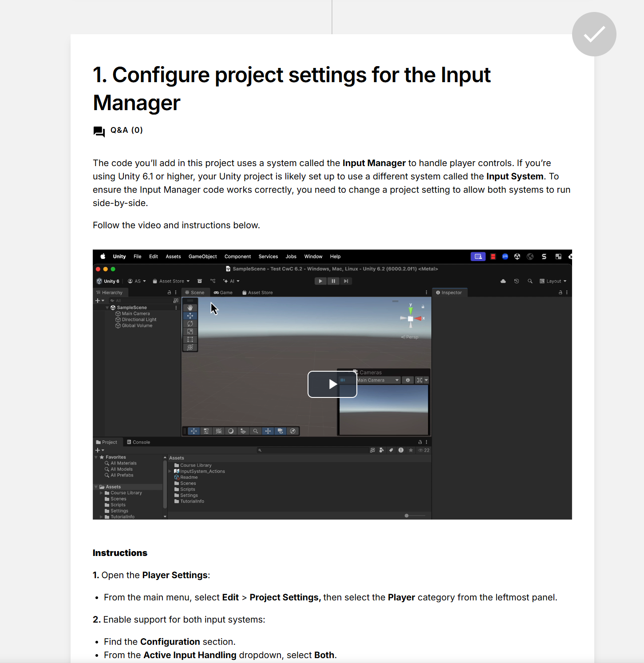Open the GameObject menu
Image resolution: width=644 pixels, height=663 pixels.
click(x=203, y=256)
